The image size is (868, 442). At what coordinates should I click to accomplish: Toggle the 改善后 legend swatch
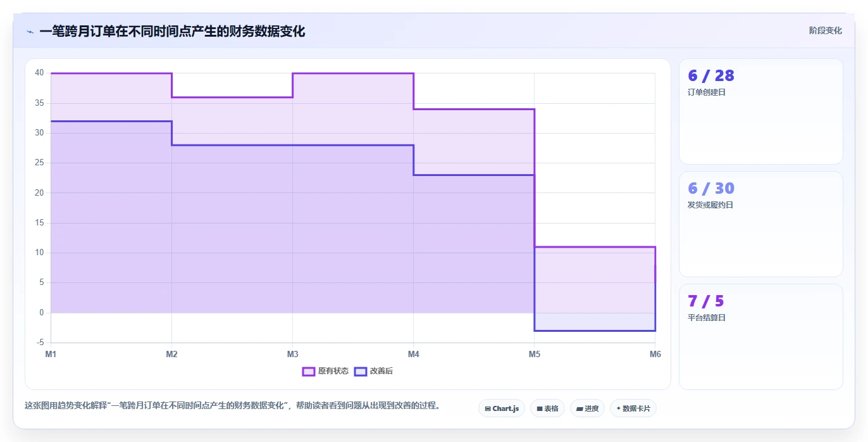click(x=361, y=371)
